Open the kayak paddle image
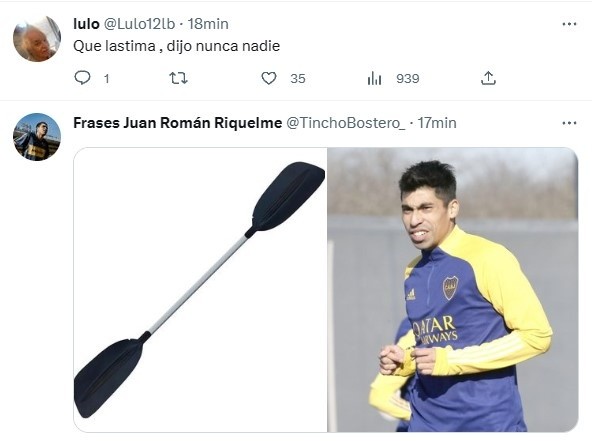This screenshot has height=441, width=592. 200,290
